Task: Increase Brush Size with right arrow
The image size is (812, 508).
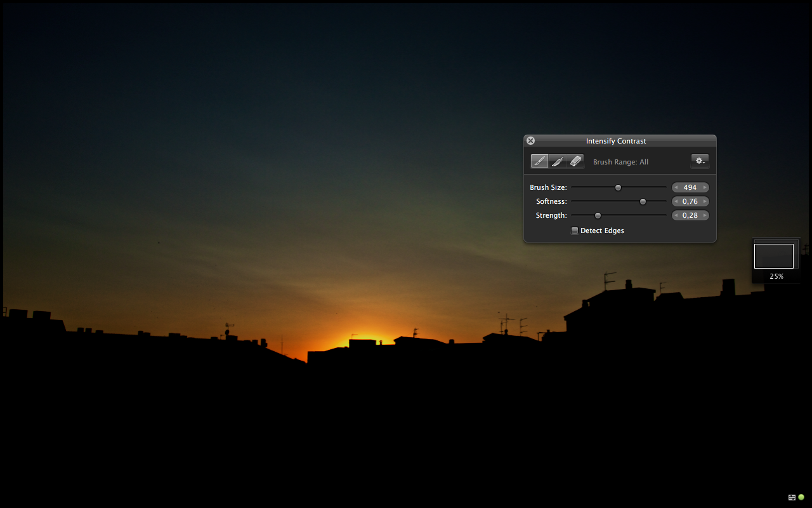Action: [705, 187]
